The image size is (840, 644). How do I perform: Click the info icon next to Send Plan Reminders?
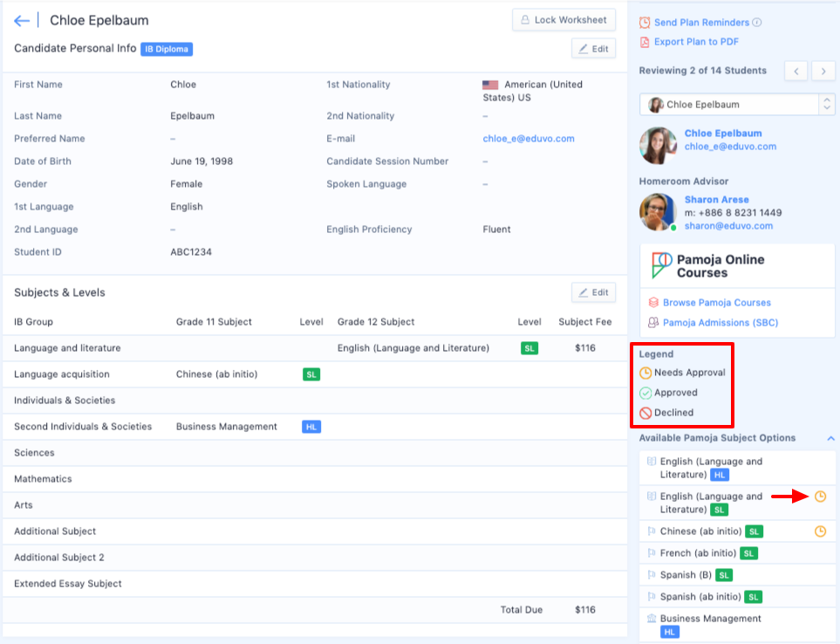757,23
